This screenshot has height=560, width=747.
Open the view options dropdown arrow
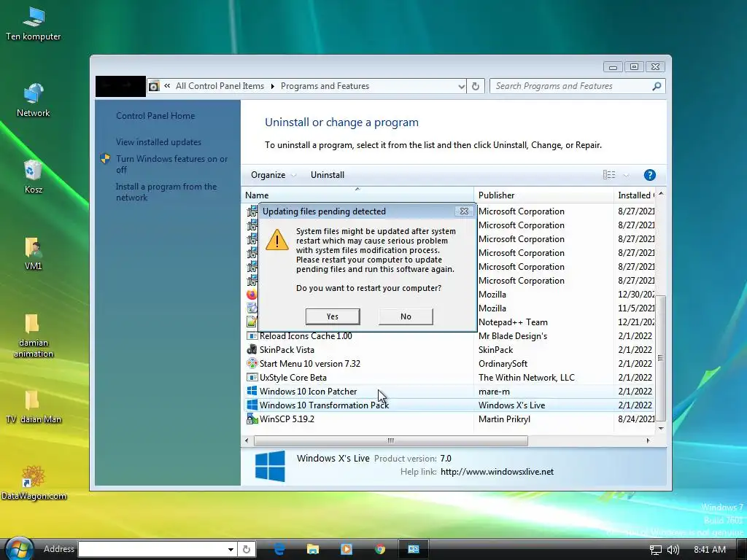(x=626, y=175)
